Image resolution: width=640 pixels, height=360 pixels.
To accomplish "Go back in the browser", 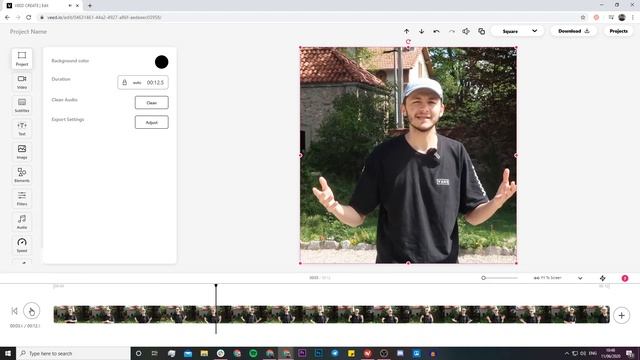I will click(7, 17).
